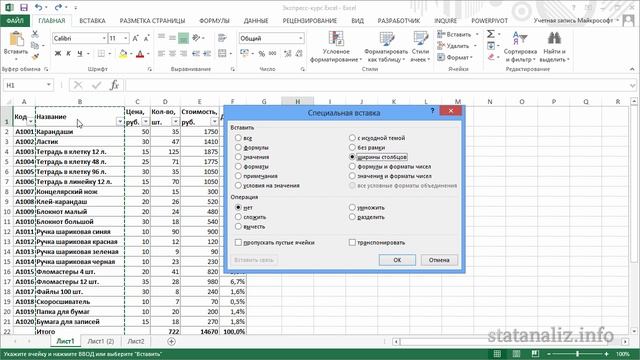Click the Redo arrow icon

coord(58,7)
